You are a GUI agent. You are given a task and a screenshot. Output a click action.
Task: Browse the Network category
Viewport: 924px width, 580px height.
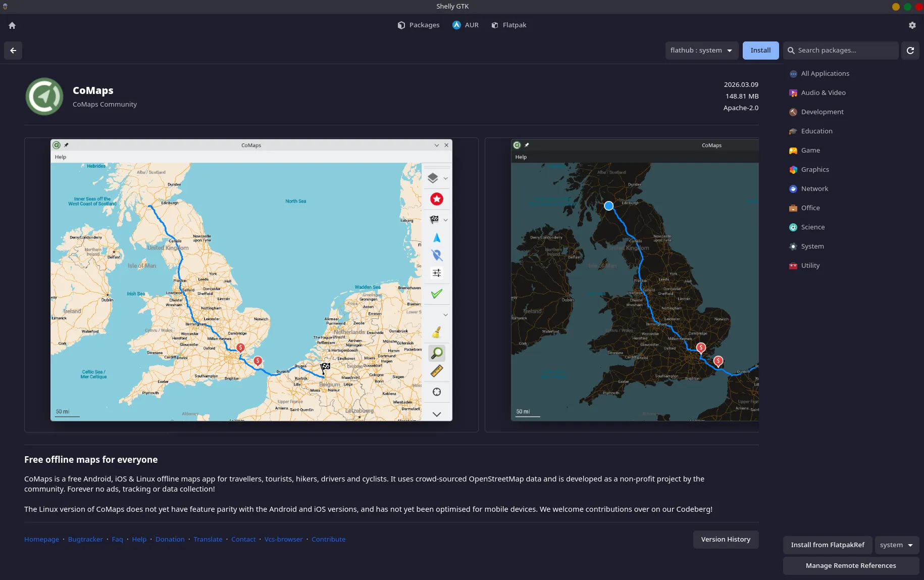(x=851, y=189)
